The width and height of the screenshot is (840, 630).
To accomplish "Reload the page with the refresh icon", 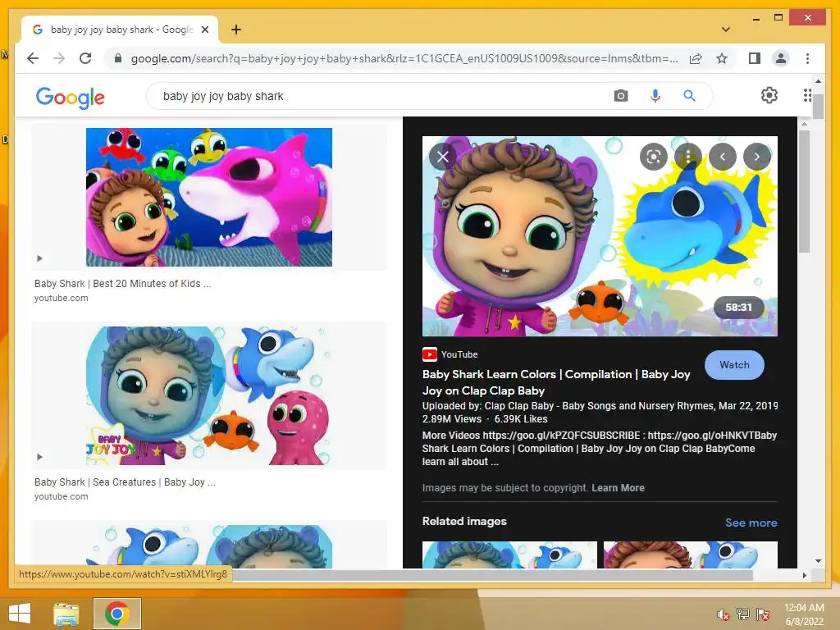I will pos(85,58).
